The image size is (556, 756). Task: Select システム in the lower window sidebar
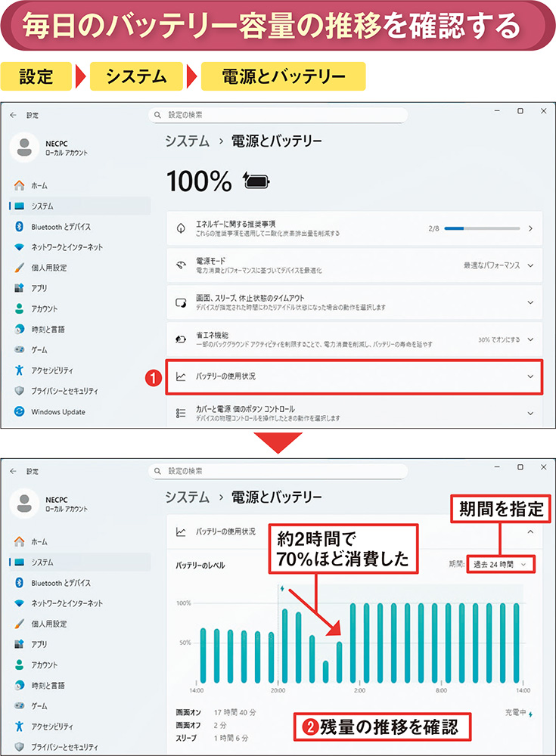[x=79, y=562]
